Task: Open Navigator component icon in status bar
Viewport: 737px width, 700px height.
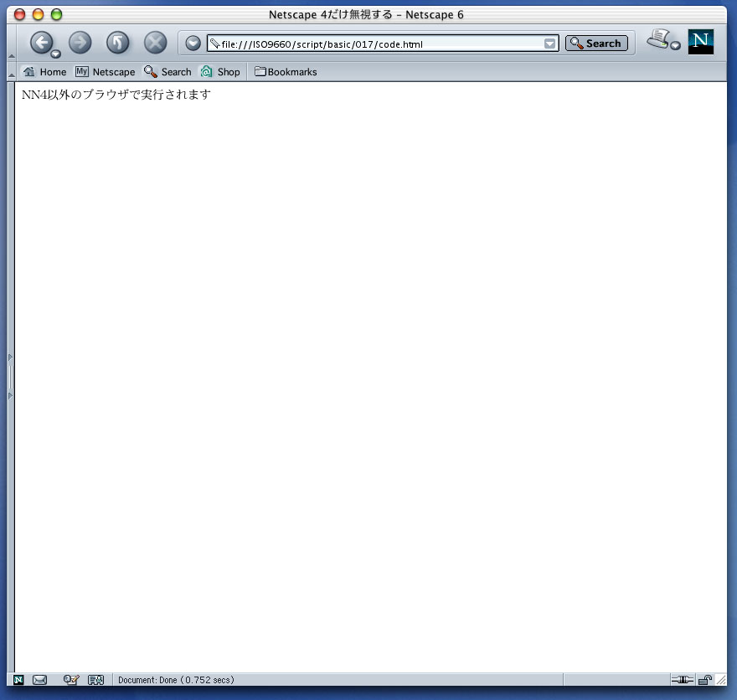Action: (x=18, y=680)
